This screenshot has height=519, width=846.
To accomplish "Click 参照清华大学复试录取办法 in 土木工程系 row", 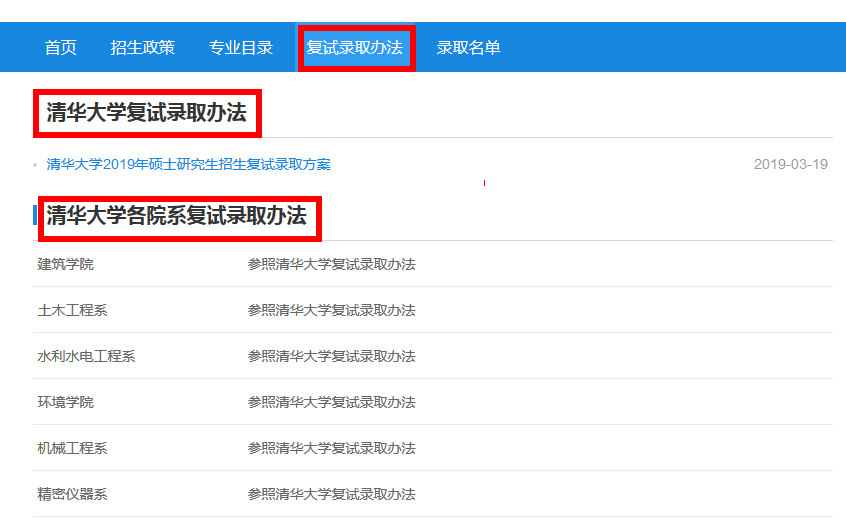I will [x=331, y=310].
